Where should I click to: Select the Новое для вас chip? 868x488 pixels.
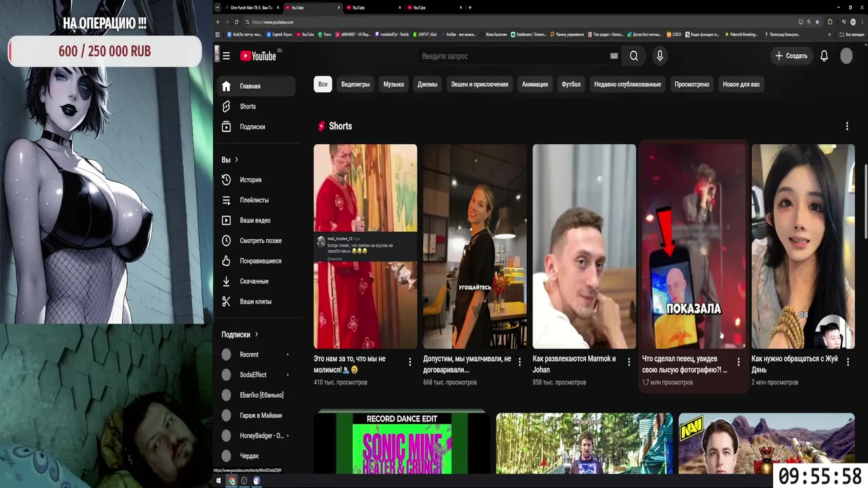(x=741, y=84)
